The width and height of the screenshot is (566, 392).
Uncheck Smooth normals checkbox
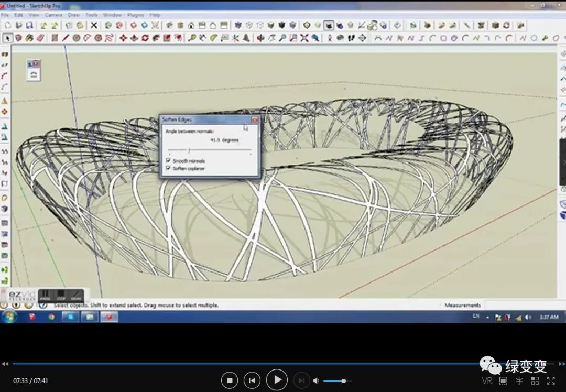pyautogui.click(x=168, y=161)
